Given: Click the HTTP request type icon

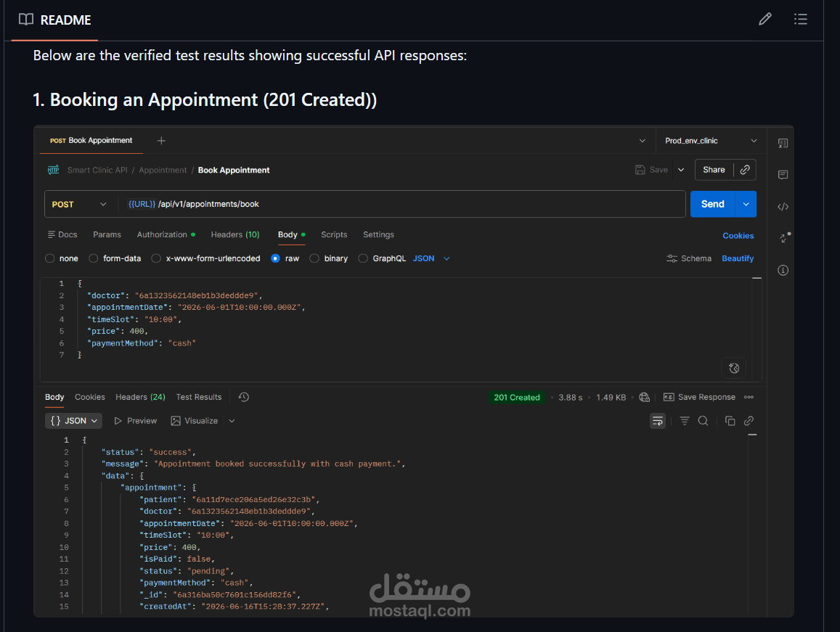Looking at the screenshot, I should click(x=53, y=170).
